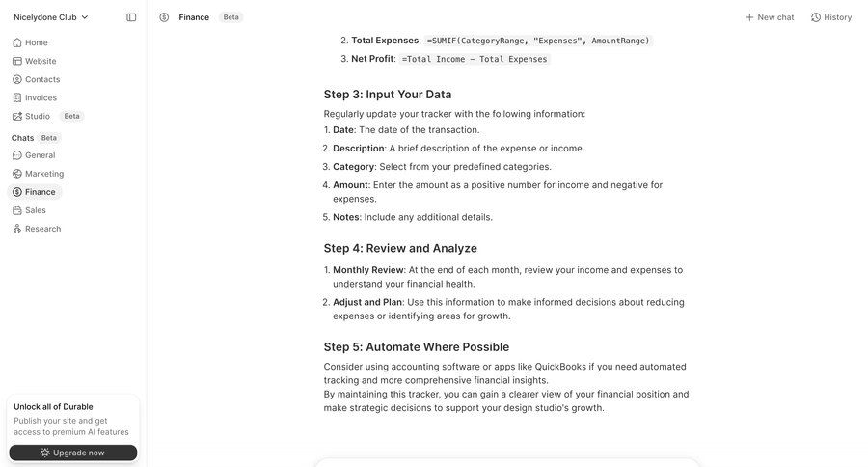This screenshot has width=868, height=467.
Task: Start a New chat
Action: 770,17
